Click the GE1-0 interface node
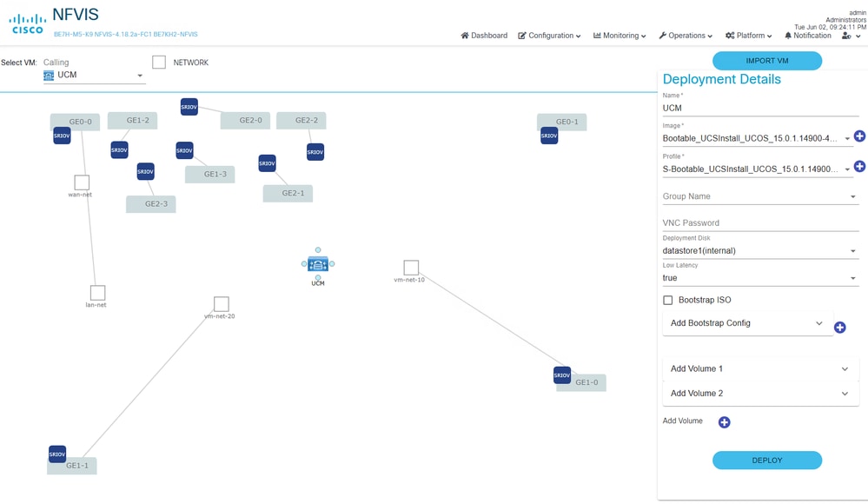The height and width of the screenshot is (504, 868). click(x=581, y=382)
